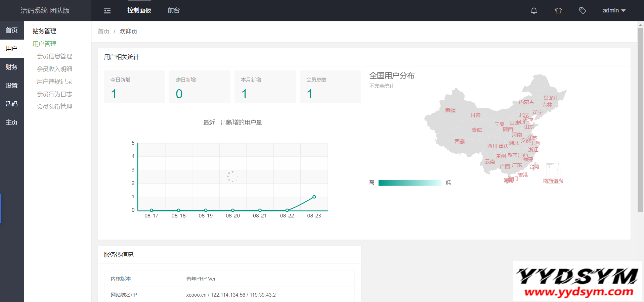Click the map's high-low gradient legend bar
The height and width of the screenshot is (302, 644).
[410, 183]
